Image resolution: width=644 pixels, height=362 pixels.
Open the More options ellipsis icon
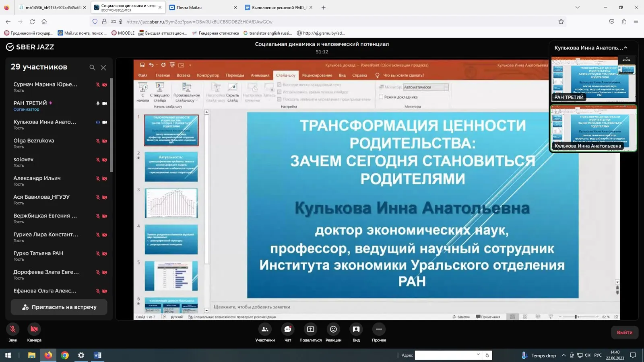tap(379, 329)
